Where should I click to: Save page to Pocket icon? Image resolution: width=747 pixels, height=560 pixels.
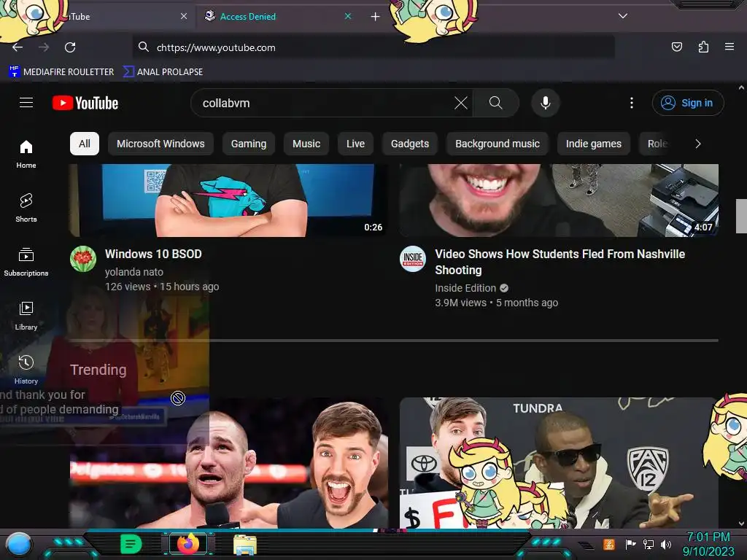coord(676,47)
